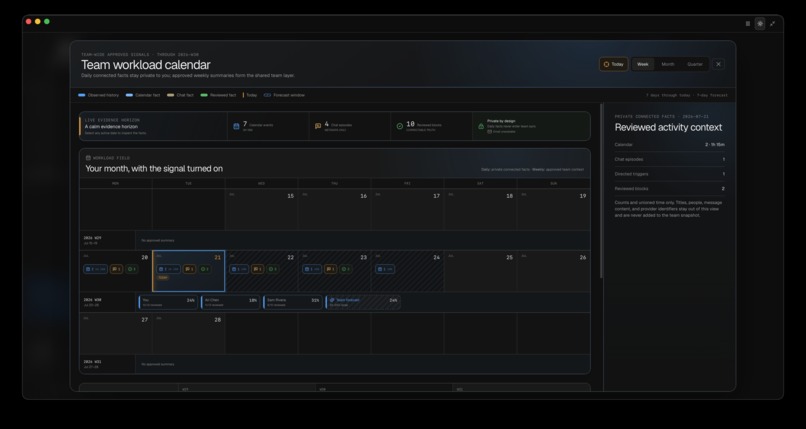
Task: Open the Team forecast 24% card
Action: pyautogui.click(x=363, y=302)
